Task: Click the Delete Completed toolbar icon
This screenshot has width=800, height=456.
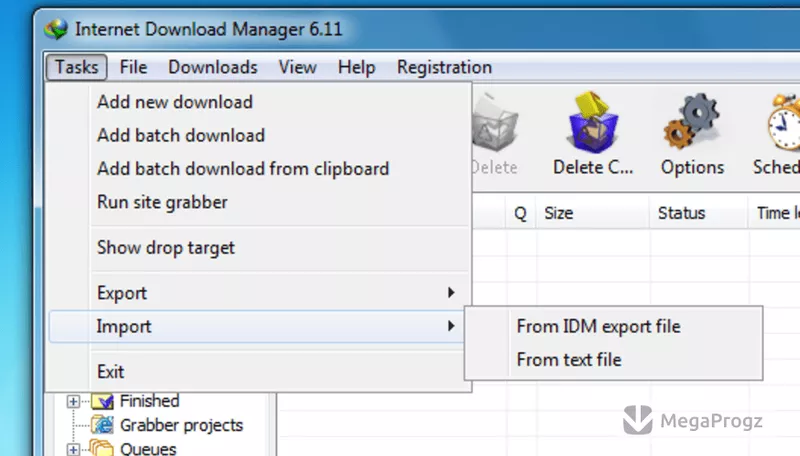Action: click(x=592, y=123)
